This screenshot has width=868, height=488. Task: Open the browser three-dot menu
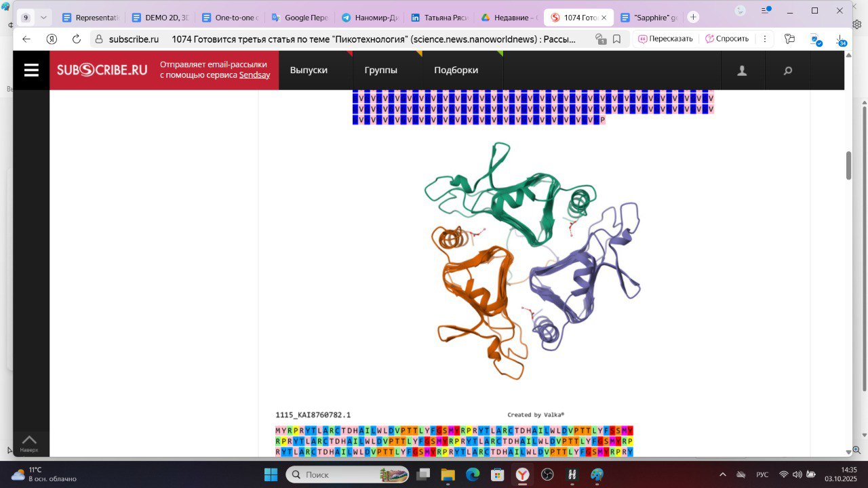click(x=765, y=39)
